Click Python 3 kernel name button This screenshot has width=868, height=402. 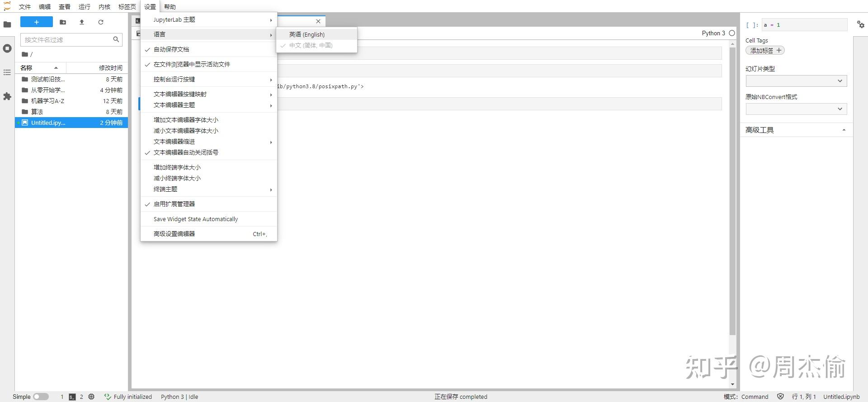coord(713,33)
